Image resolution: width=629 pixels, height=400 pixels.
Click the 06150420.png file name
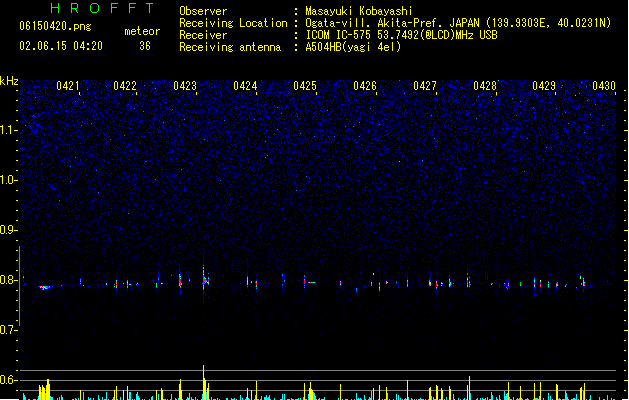55,27
